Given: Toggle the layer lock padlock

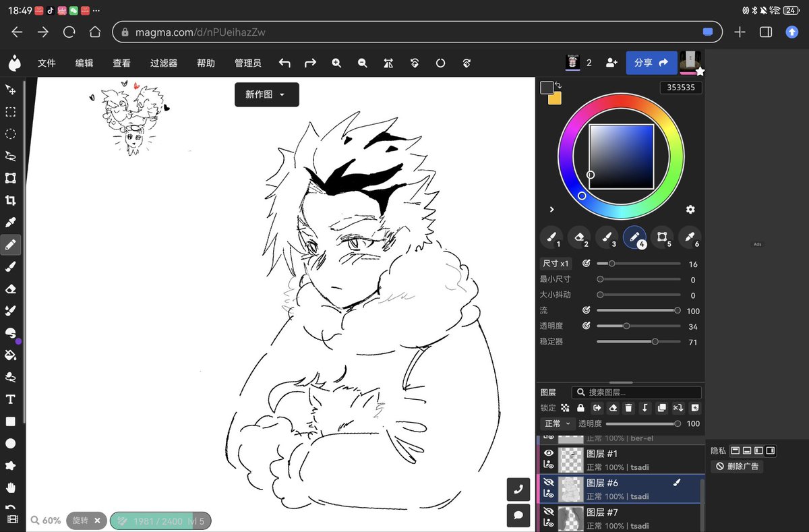Looking at the screenshot, I should (x=580, y=408).
